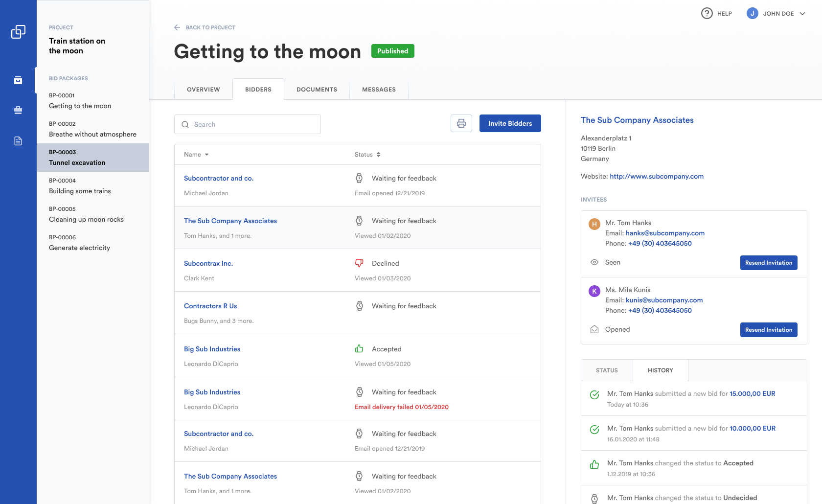Click the bidder Search field

[x=248, y=124]
